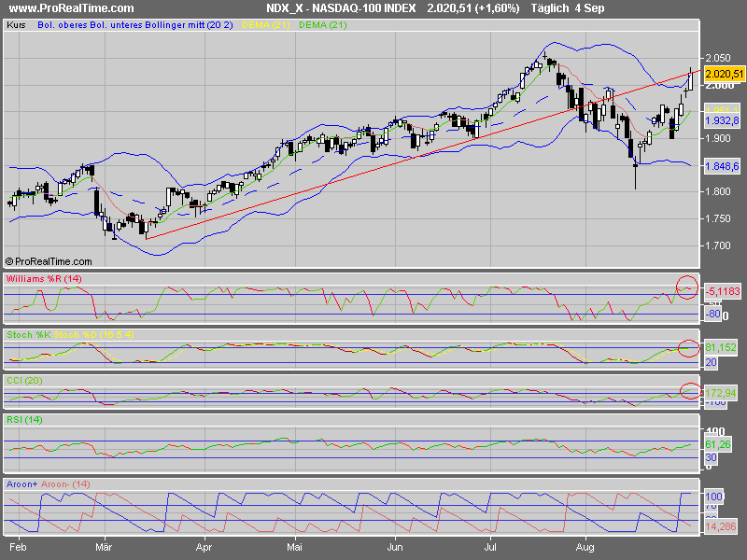Screen dimensions: 747x560
Task: Click the 1.750 price axis value
Action: [717, 218]
